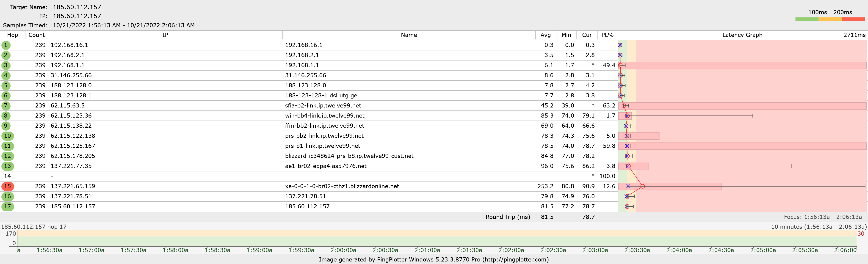
Task: Select hop 10 green circle
Action: pos(7,136)
